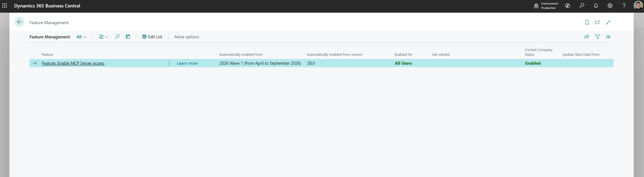The height and width of the screenshot is (177, 644).
Task: Bookmark this page with the bookmark icon
Action: coord(587,22)
